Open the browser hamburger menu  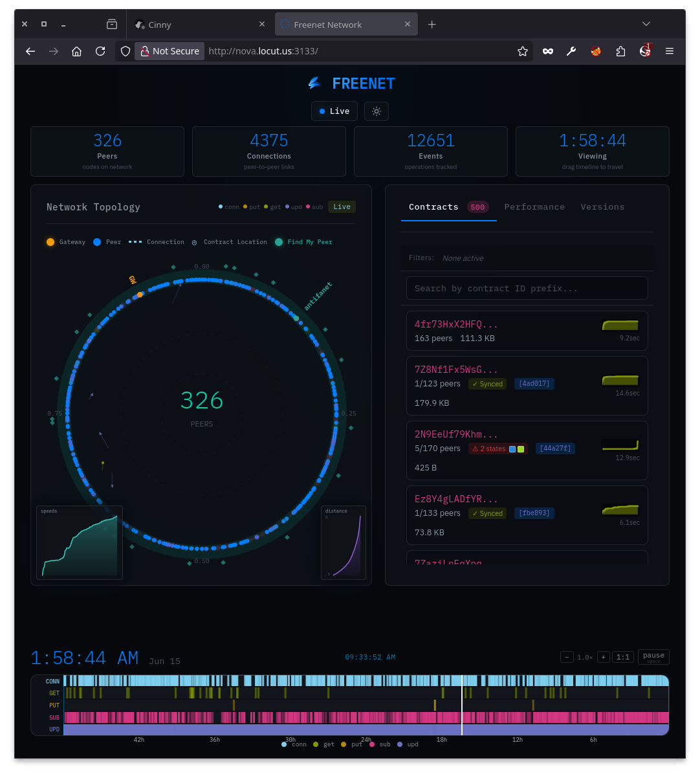coord(670,51)
